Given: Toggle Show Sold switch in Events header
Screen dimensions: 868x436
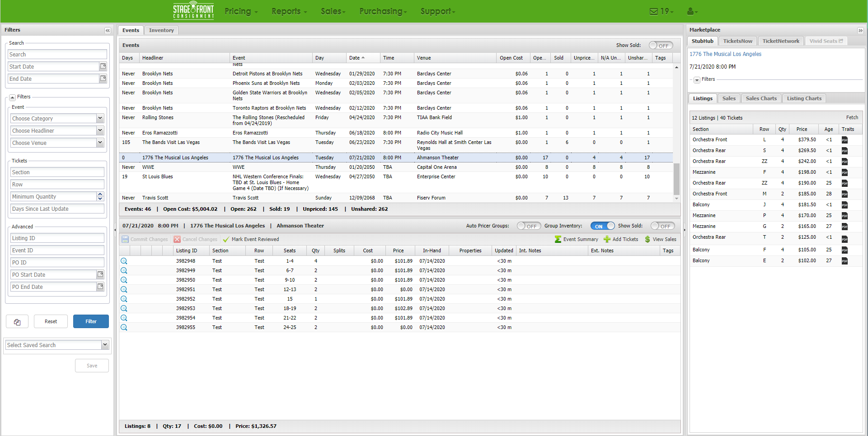Looking at the screenshot, I should point(661,46).
